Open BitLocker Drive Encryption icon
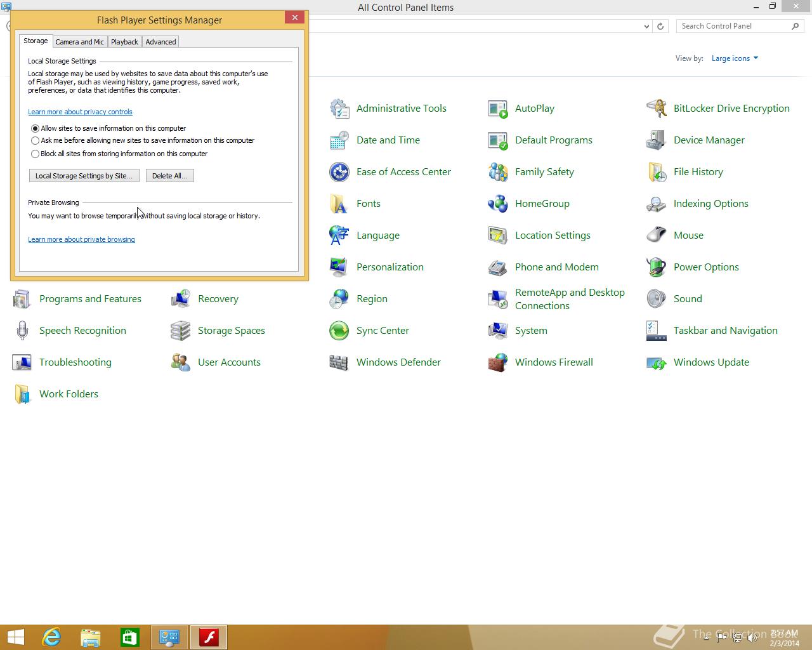 click(x=657, y=109)
